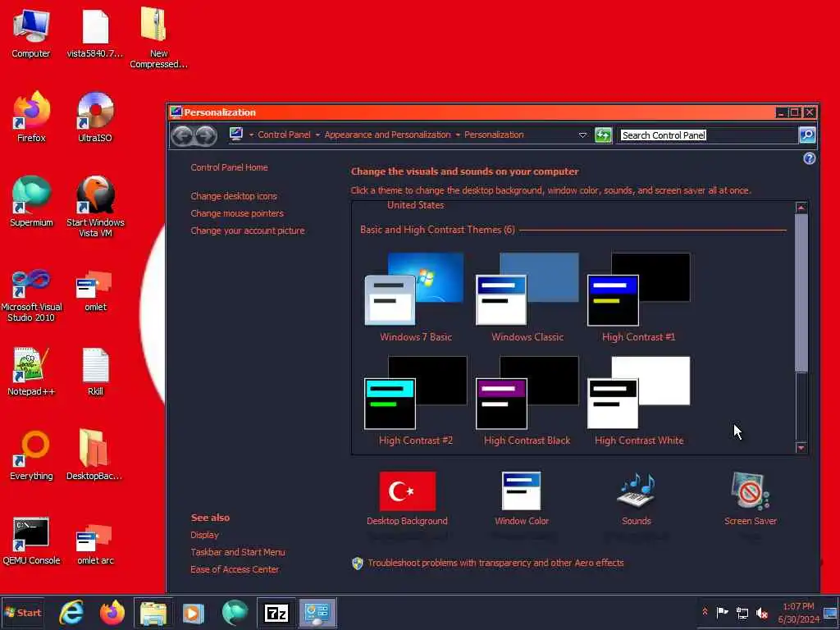Image resolution: width=840 pixels, height=630 pixels.
Task: Open Window Color settings
Action: [522, 498]
